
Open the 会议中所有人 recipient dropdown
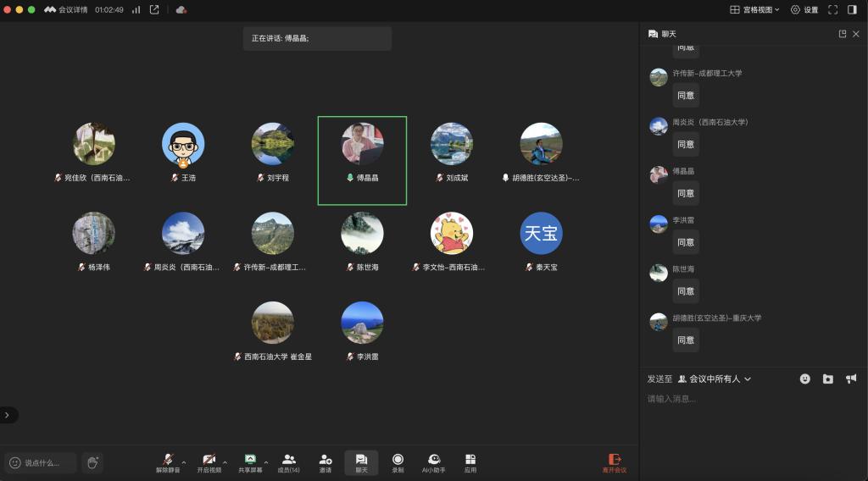point(715,379)
